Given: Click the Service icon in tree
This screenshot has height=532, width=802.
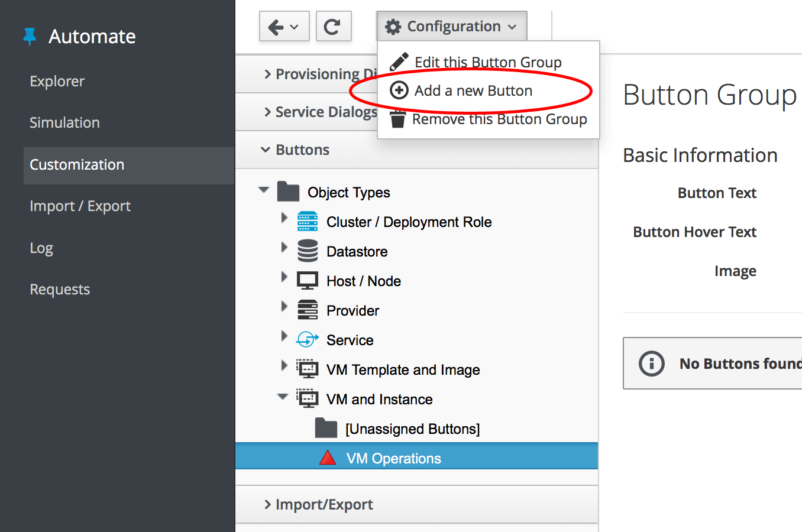Looking at the screenshot, I should (x=308, y=340).
